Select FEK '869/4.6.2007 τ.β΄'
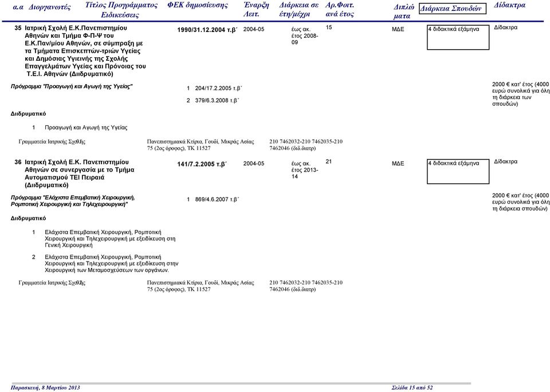This screenshot has height=392, width=550. click(217, 199)
